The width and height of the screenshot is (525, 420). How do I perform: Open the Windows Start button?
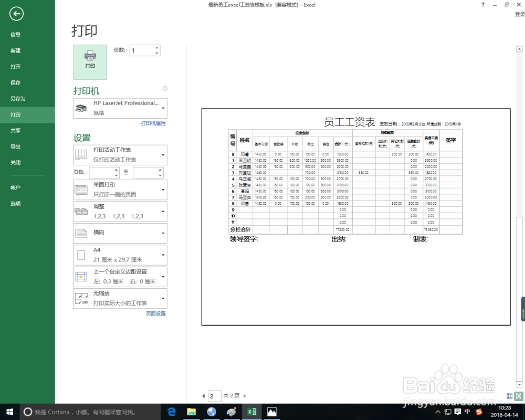pos(9,412)
